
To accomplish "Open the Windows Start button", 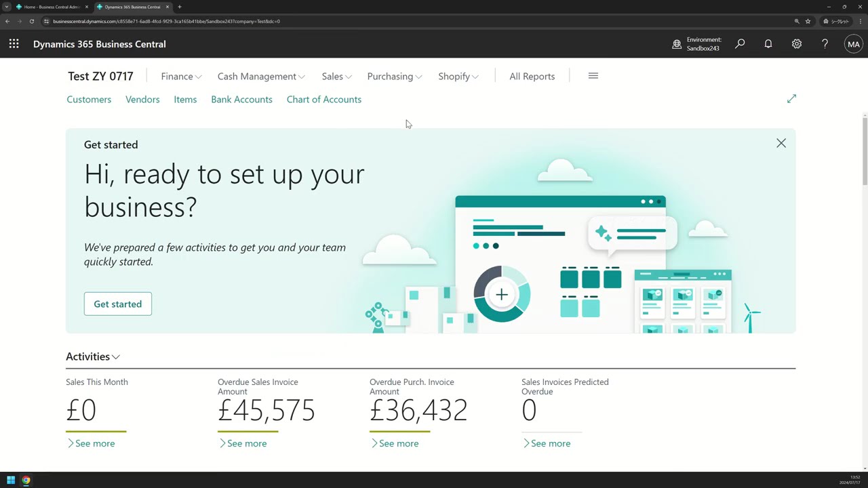I will click(x=11, y=481).
